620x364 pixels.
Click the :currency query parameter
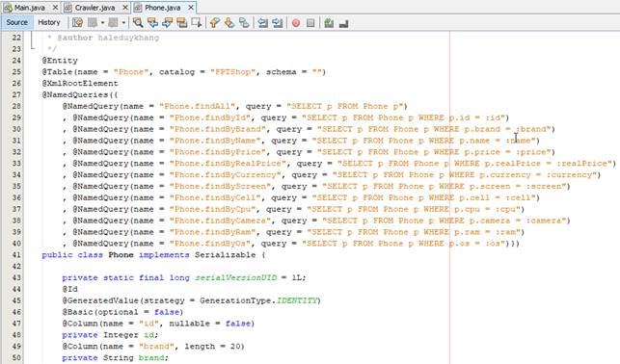tap(570, 175)
